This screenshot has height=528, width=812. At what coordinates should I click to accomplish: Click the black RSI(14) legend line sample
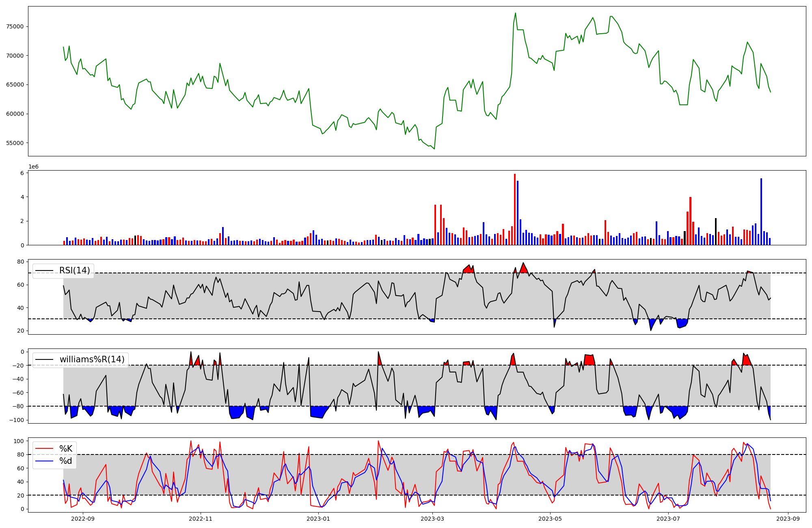(x=44, y=270)
